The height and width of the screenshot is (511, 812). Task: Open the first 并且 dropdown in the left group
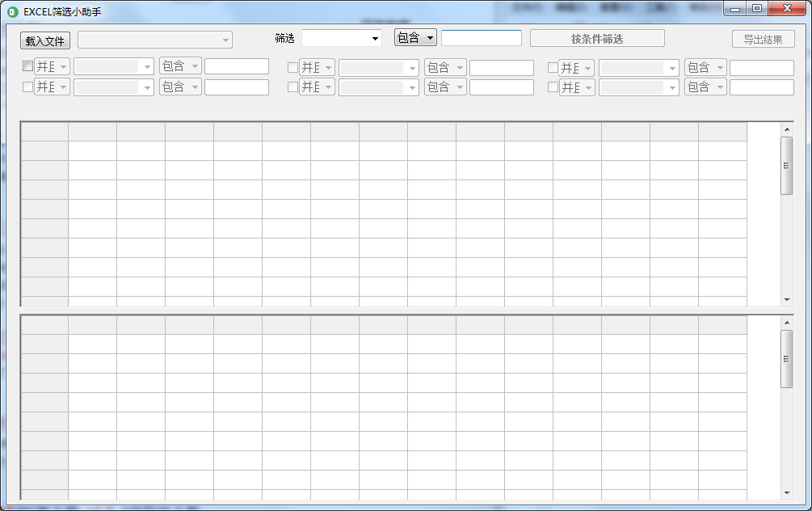52,66
